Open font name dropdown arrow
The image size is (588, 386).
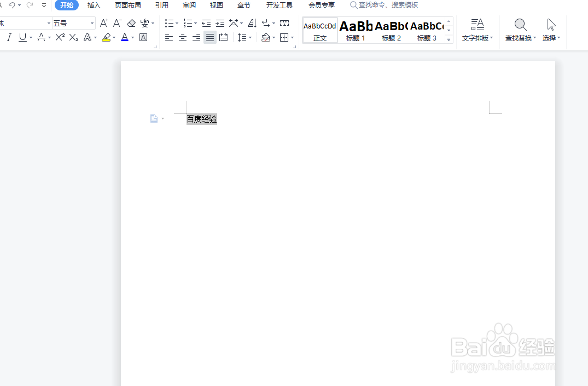(x=49, y=24)
